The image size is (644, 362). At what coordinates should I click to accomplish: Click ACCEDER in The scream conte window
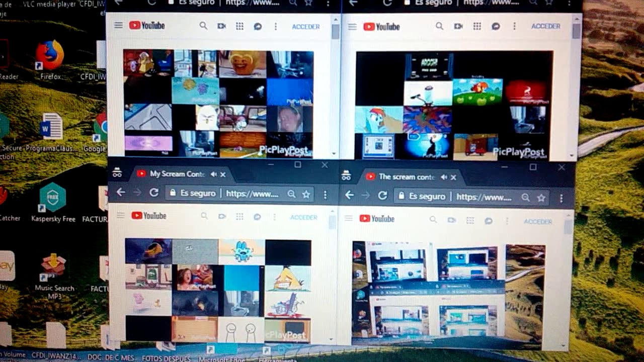538,222
